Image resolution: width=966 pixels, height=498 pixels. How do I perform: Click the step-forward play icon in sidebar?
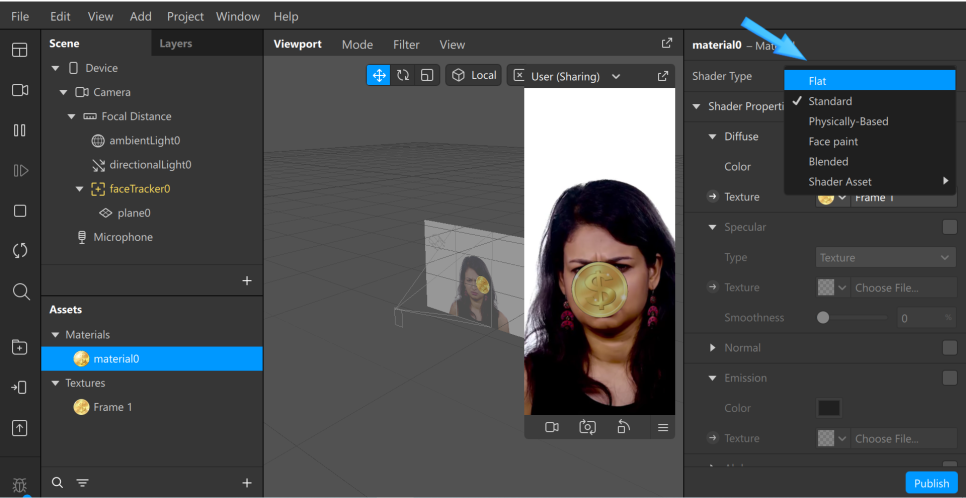(20, 171)
